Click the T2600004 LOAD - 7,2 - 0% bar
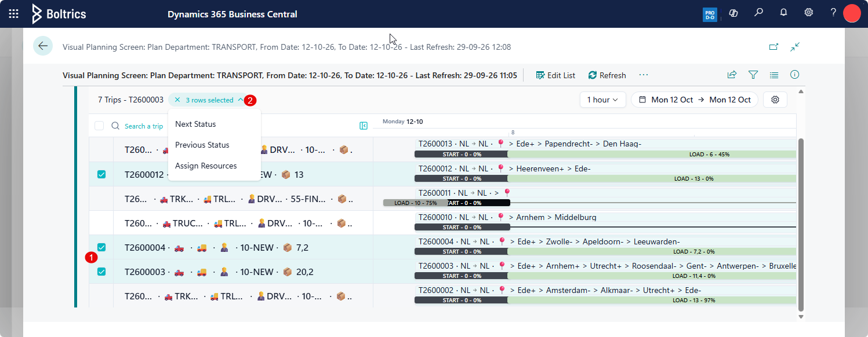Screen dimensions: 868x337 click(x=652, y=252)
